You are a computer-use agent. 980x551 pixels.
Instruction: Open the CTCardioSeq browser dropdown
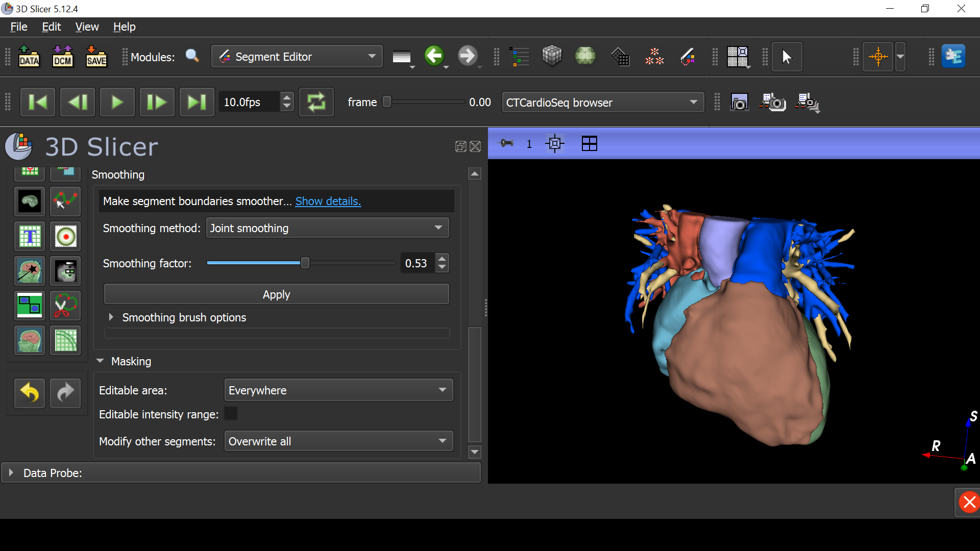[x=603, y=103]
